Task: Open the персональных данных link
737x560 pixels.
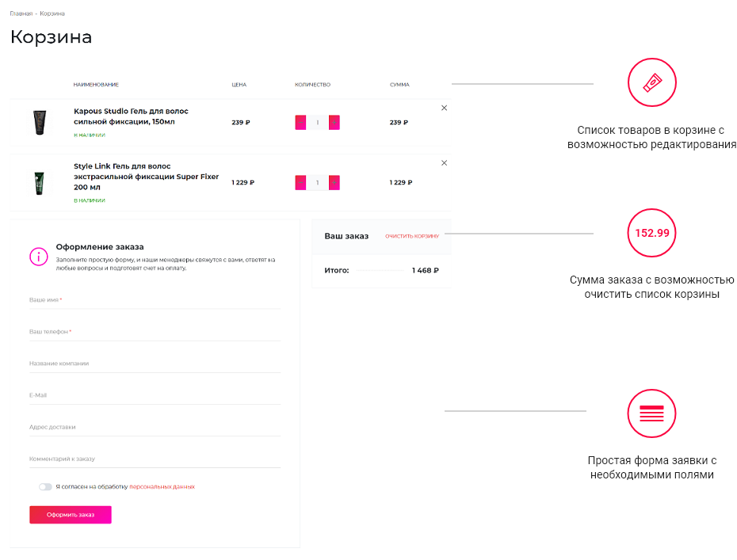Action: pyautogui.click(x=162, y=486)
